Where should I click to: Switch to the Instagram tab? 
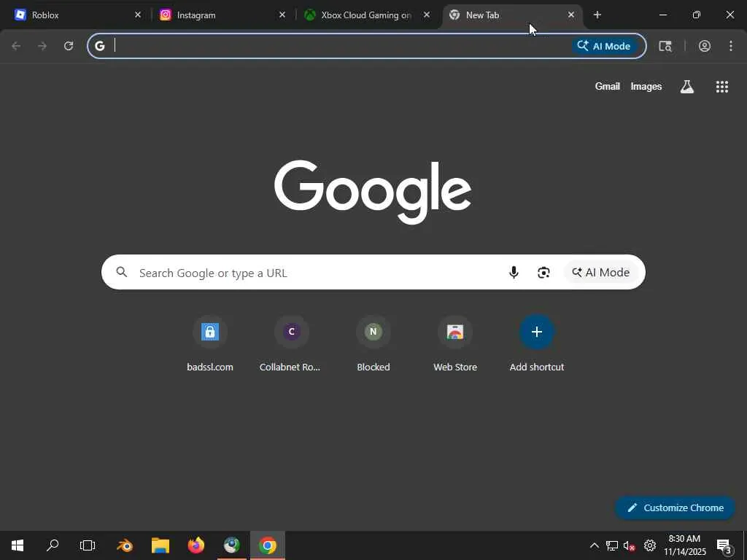(222, 15)
